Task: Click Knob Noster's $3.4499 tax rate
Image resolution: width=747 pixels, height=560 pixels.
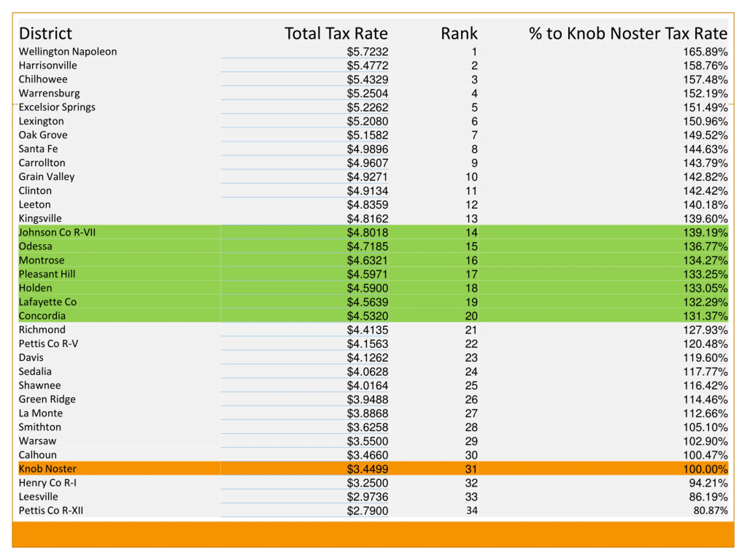Action: tap(367, 469)
